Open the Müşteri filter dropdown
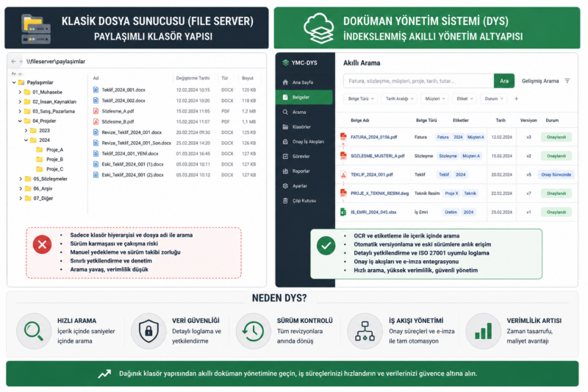The height and width of the screenshot is (392, 588). [435, 99]
